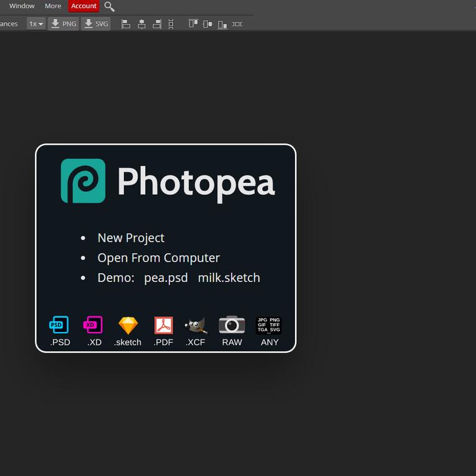
Task: Click the distribute horizontal spacing icon
Action: tap(237, 24)
